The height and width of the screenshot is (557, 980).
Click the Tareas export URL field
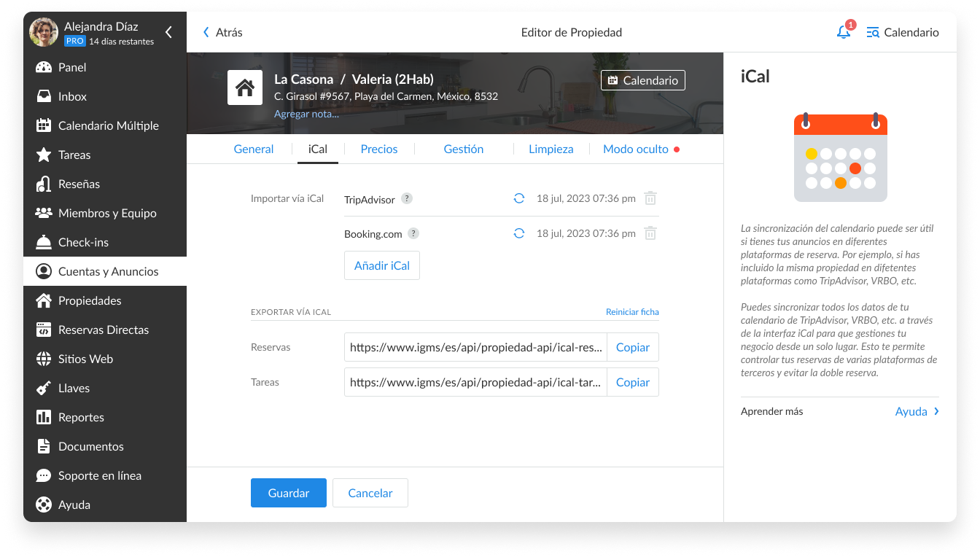click(476, 382)
